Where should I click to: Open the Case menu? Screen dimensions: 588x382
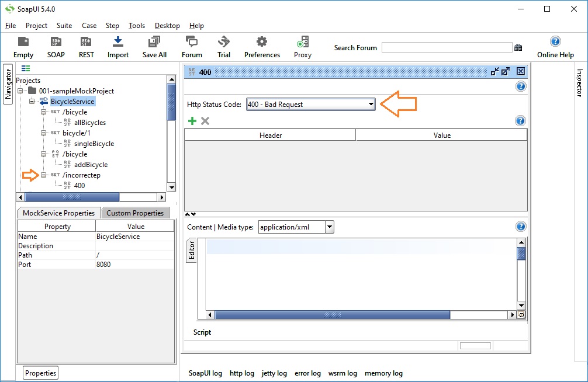[89, 26]
